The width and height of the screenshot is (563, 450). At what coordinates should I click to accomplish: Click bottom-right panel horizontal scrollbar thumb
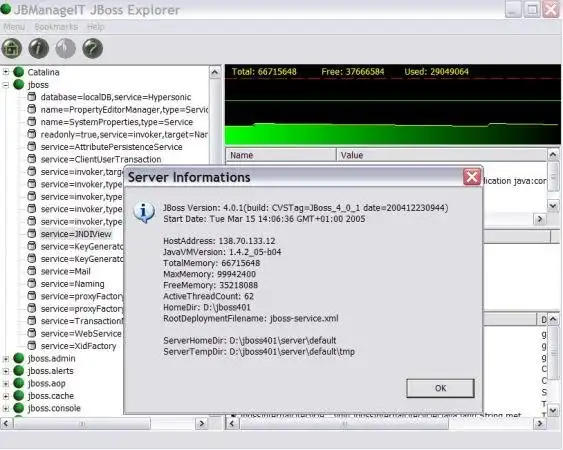pyautogui.click(x=344, y=424)
